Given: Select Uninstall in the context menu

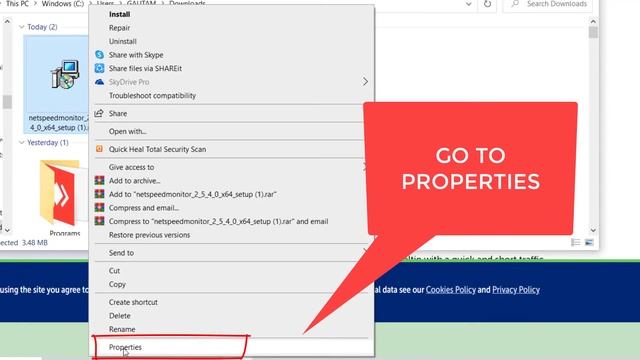Looking at the screenshot, I should (x=122, y=41).
